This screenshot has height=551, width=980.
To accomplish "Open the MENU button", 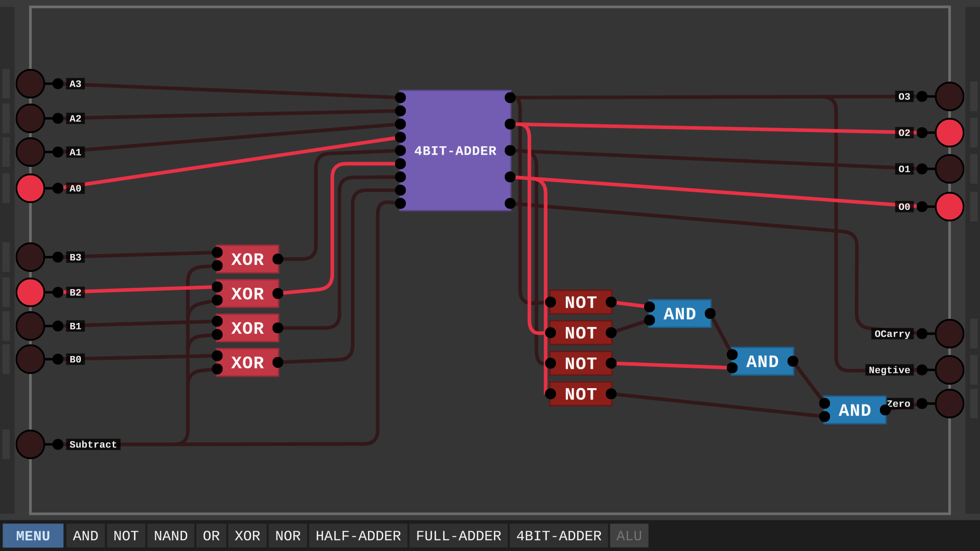I will (x=33, y=536).
